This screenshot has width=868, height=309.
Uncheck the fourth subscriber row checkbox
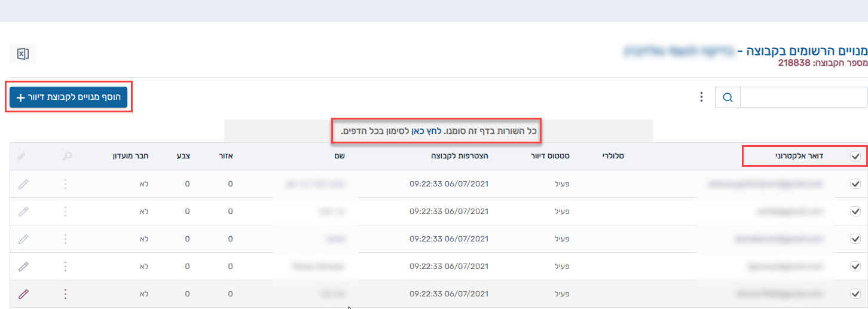point(855,267)
